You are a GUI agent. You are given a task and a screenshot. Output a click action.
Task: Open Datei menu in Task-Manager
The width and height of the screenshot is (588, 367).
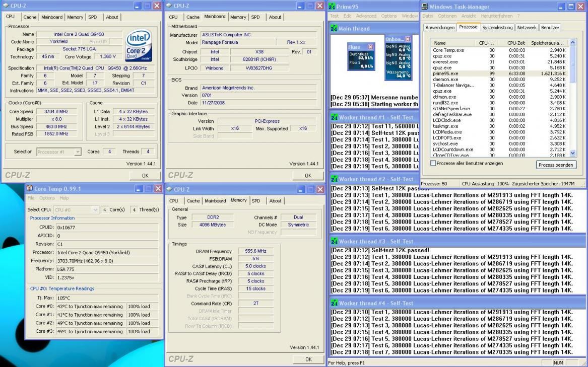[x=427, y=16]
